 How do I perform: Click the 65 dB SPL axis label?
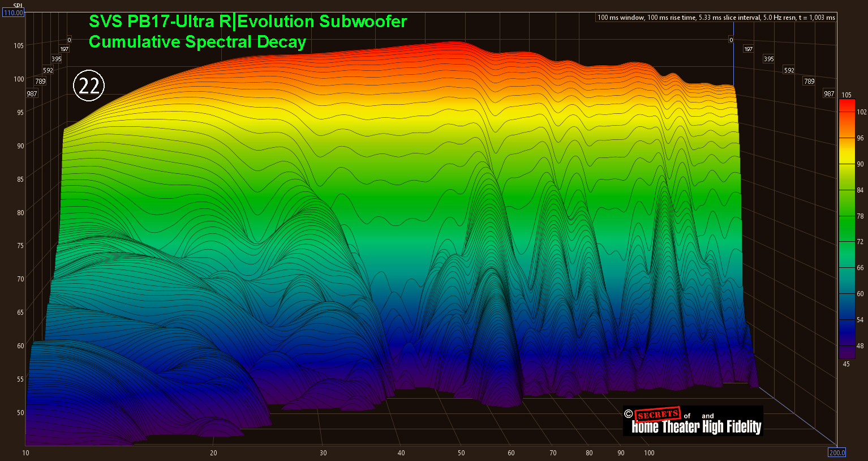pyautogui.click(x=20, y=312)
